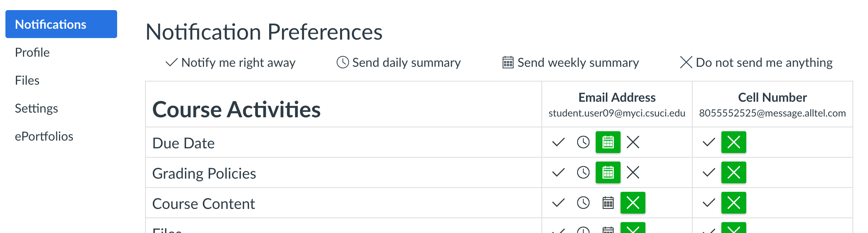Open Files from the account menu
Image resolution: width=868 pixels, height=233 pixels.
[27, 80]
